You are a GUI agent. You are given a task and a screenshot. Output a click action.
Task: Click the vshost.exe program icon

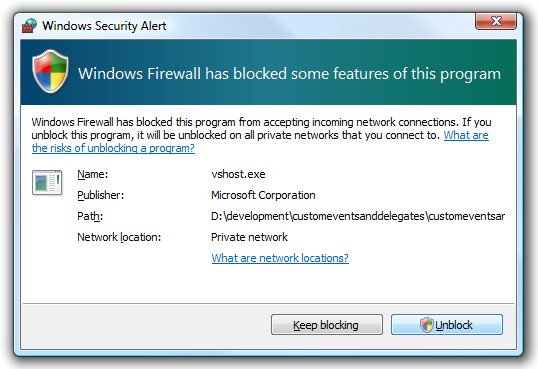pos(47,182)
